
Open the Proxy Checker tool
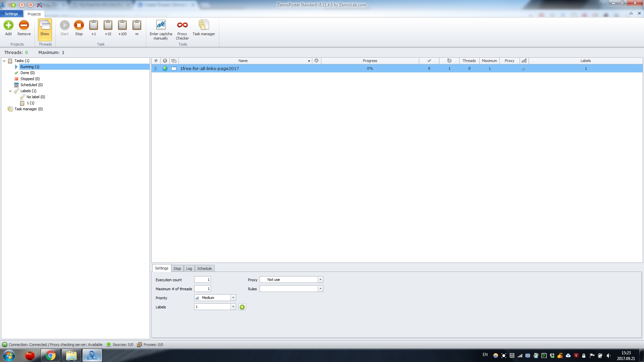182,30
